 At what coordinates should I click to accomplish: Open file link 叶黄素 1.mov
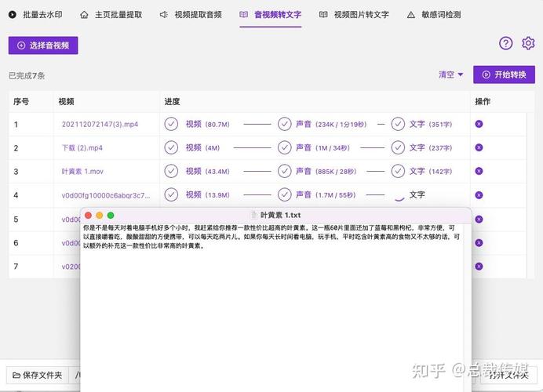click(x=82, y=171)
